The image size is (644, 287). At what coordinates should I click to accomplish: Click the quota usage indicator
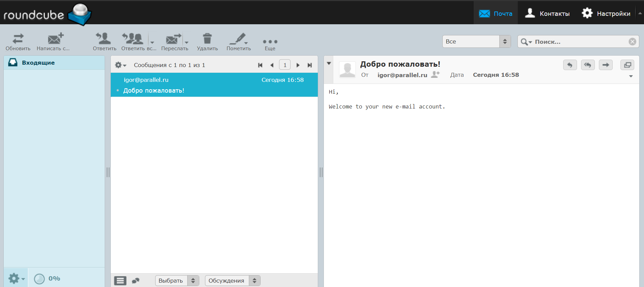click(47, 279)
